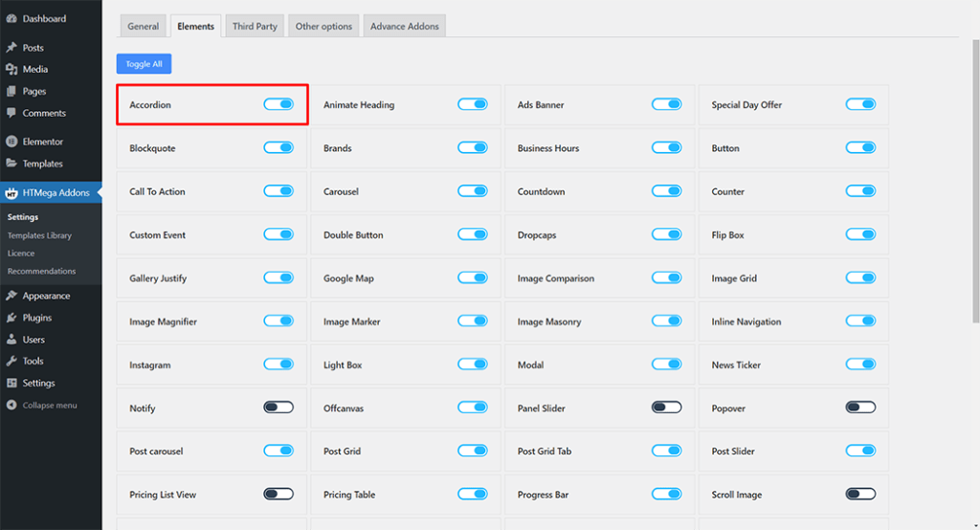
Task: Open the Licence submenu link
Action: (x=21, y=254)
